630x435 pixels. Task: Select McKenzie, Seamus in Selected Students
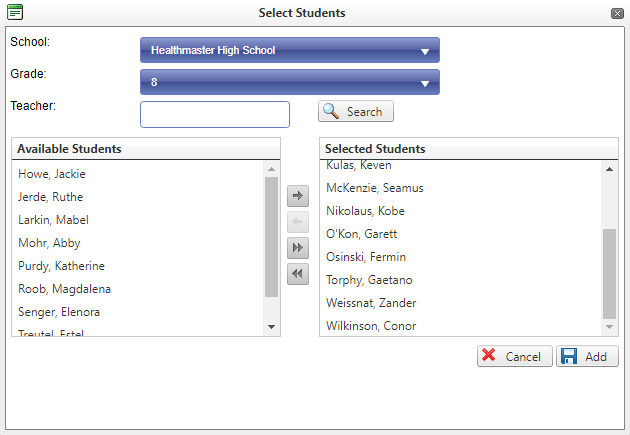tap(461, 188)
